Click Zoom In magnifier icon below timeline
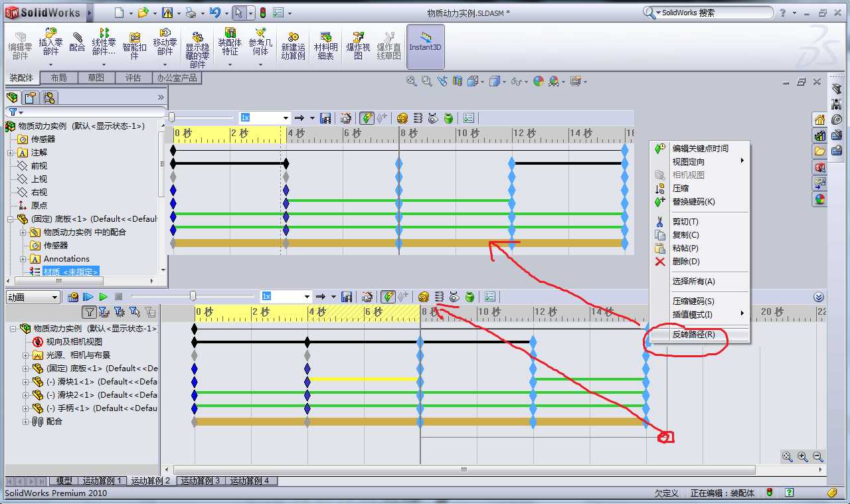This screenshot has width=850, height=504. [x=803, y=456]
